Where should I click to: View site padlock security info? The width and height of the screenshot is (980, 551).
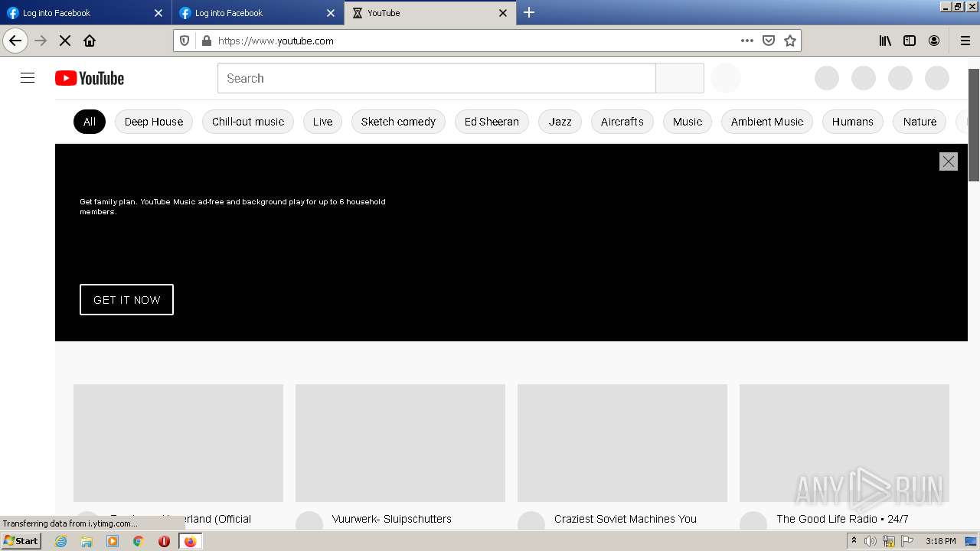[x=206, y=41]
